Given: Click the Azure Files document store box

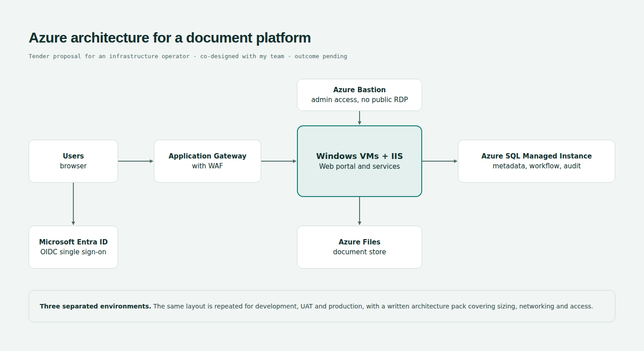Looking at the screenshot, I should click(x=360, y=247).
